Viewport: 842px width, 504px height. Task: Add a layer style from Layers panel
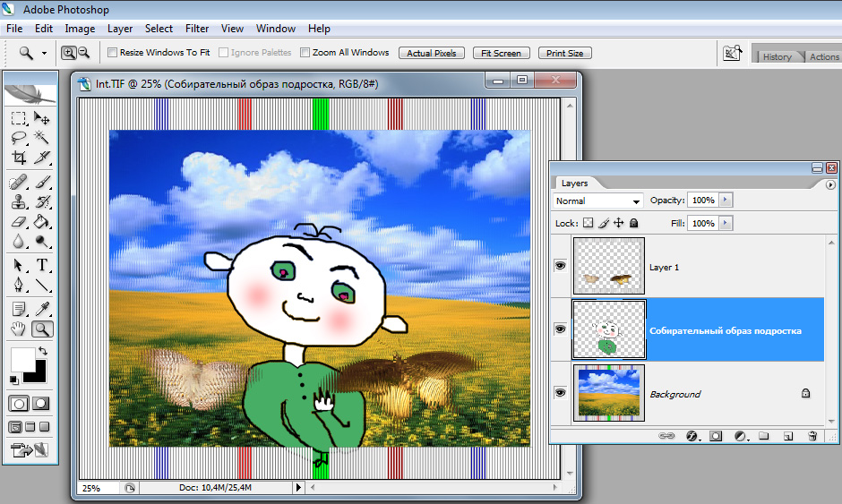pos(692,436)
